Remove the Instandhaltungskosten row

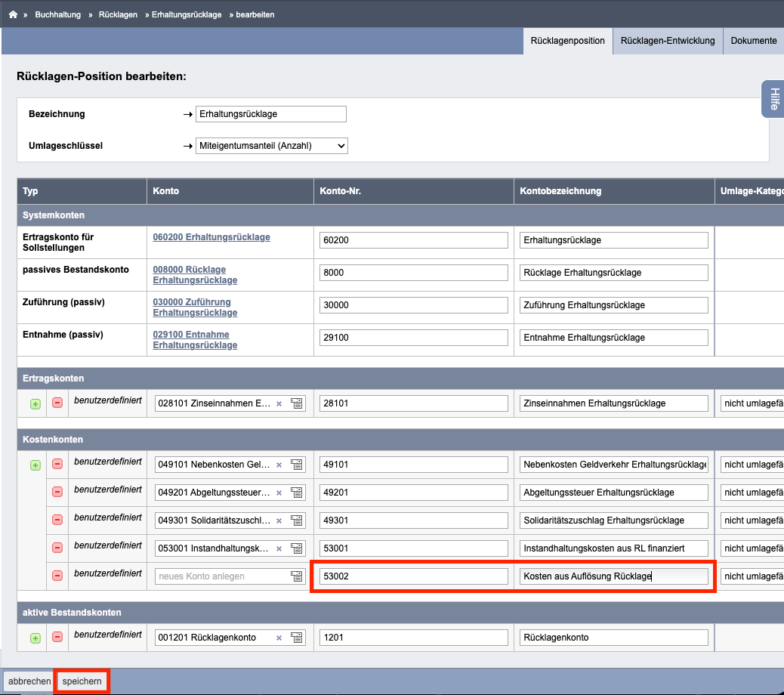coord(57,548)
